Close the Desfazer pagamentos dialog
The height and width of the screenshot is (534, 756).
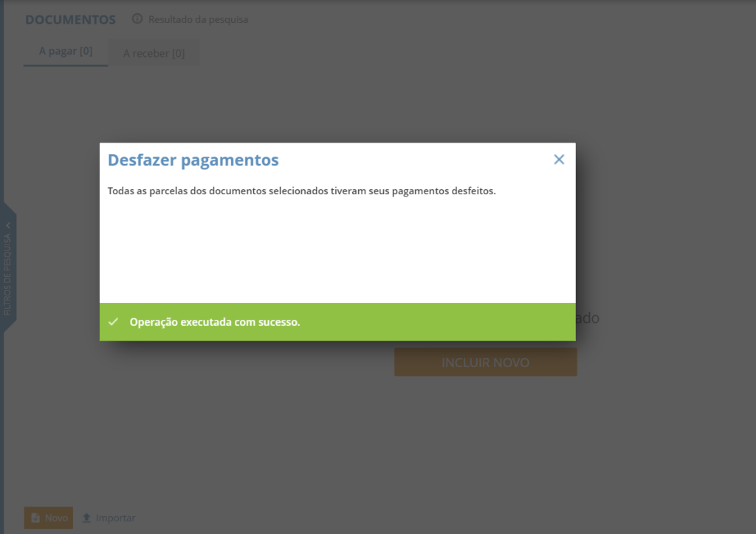pos(559,160)
